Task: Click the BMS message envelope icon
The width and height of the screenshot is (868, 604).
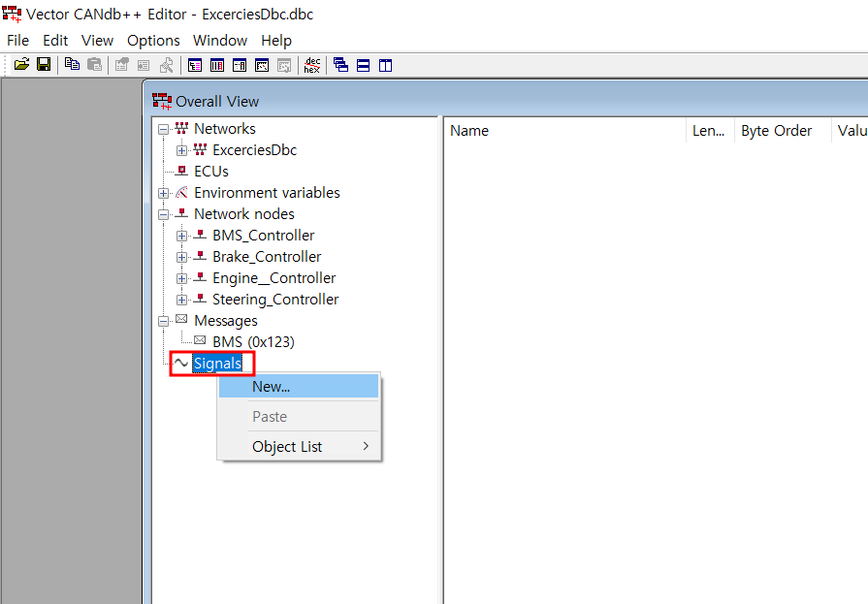Action: point(200,340)
